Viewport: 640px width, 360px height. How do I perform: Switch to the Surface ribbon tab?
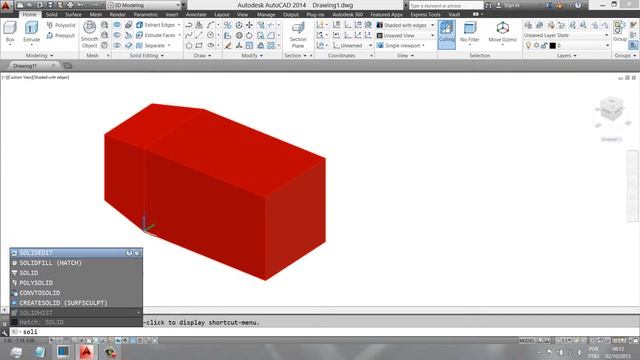point(73,14)
